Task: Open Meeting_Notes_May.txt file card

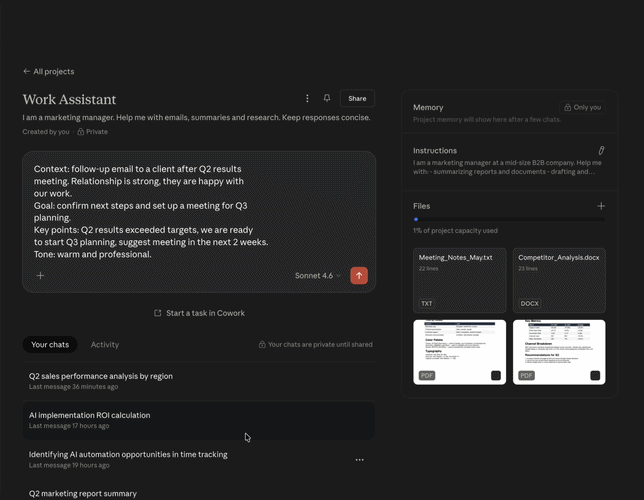Action: pyautogui.click(x=460, y=280)
